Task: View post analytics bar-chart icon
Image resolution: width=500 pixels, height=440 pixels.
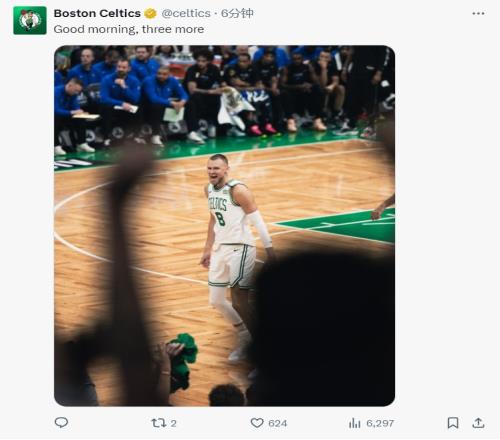Action: coord(355,423)
